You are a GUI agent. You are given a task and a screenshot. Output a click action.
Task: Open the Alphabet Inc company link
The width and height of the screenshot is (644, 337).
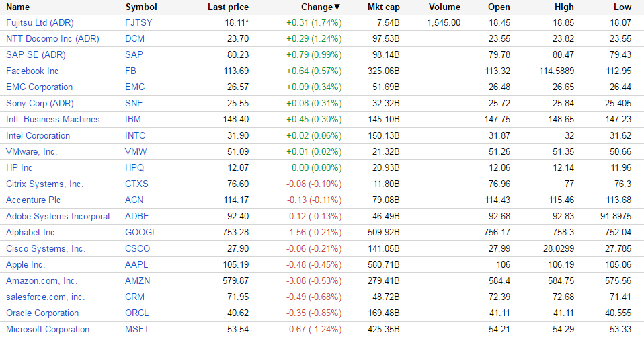(30, 232)
